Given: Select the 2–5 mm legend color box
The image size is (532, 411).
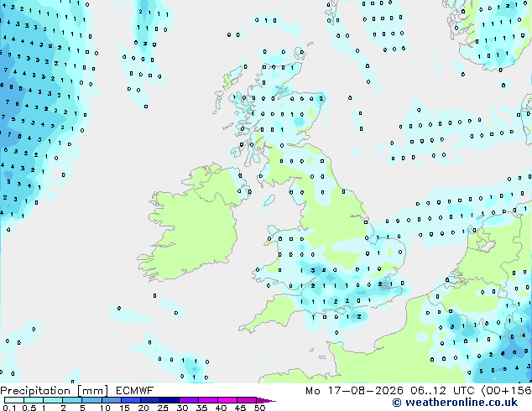Looking at the screenshot, I should click(x=72, y=400).
